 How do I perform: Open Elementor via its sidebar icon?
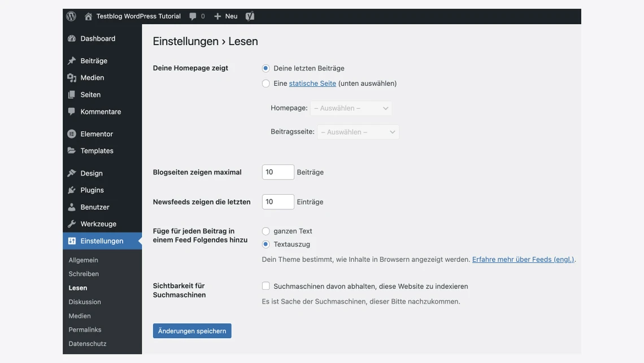[72, 134]
